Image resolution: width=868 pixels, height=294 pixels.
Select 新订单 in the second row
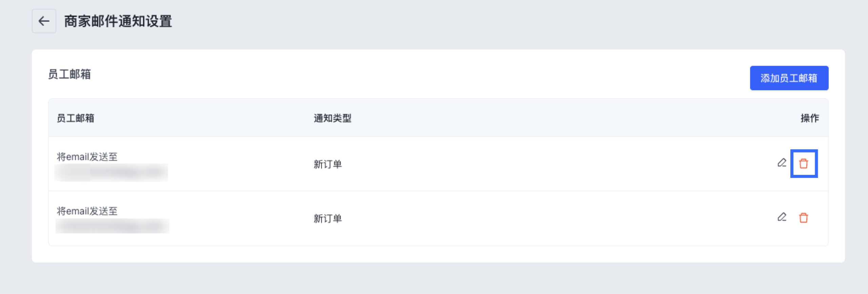(x=328, y=219)
